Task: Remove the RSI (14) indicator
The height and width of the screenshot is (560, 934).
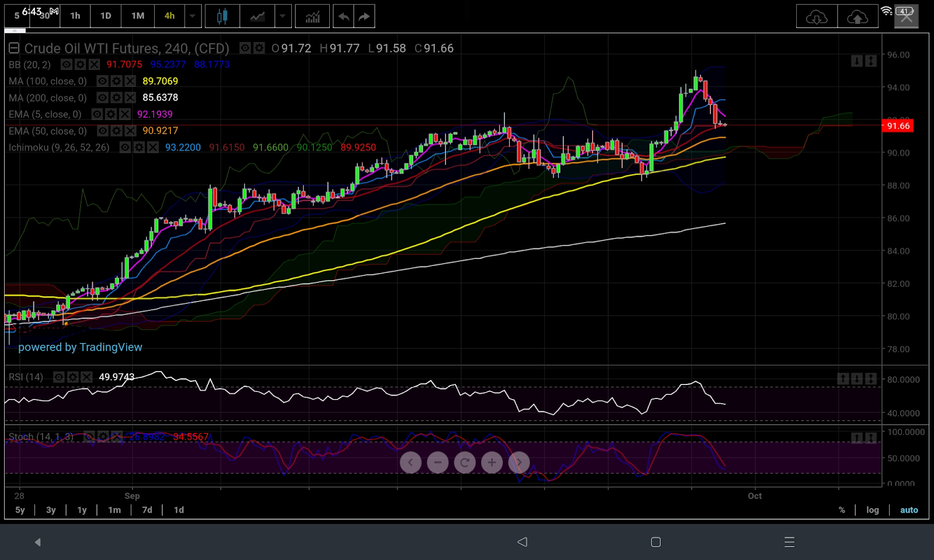Action: 86,377
